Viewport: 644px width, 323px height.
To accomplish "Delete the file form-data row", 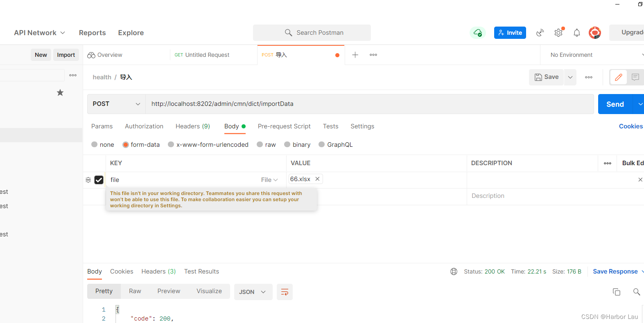I will [640, 180].
